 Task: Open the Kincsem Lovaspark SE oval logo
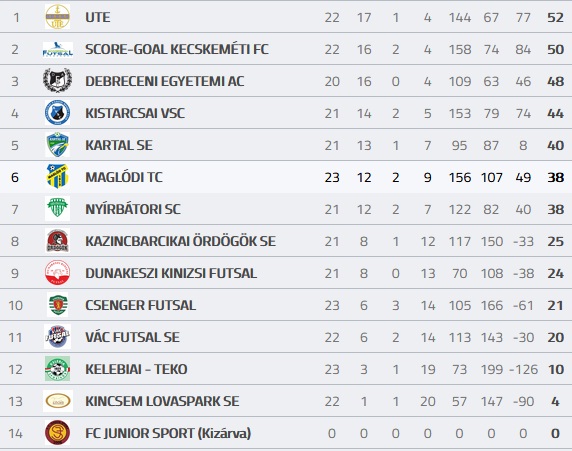click(58, 401)
